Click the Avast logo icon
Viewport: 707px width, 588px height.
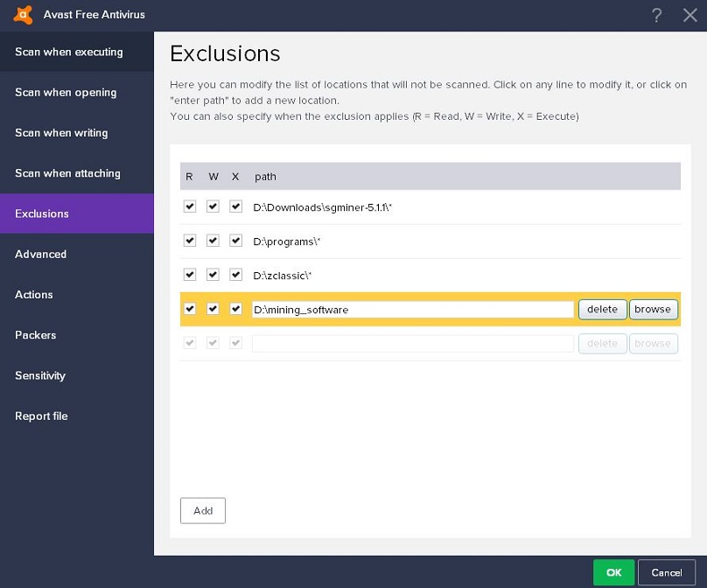pyautogui.click(x=23, y=14)
